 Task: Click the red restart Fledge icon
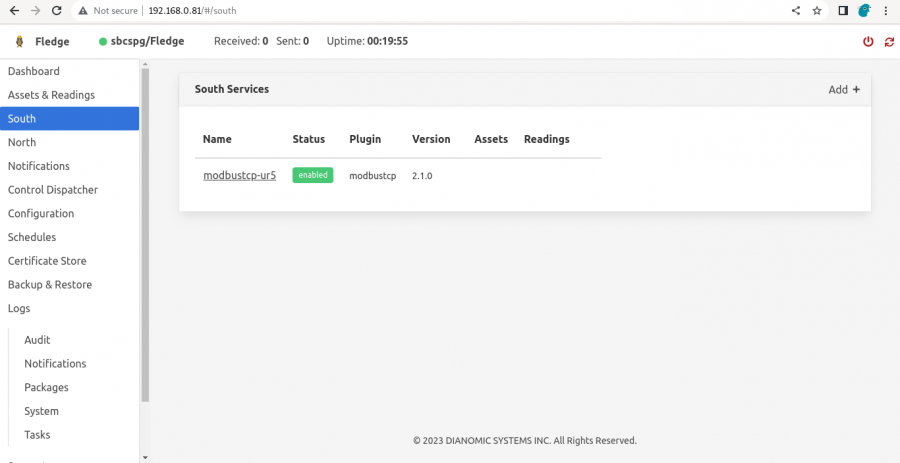coord(888,42)
